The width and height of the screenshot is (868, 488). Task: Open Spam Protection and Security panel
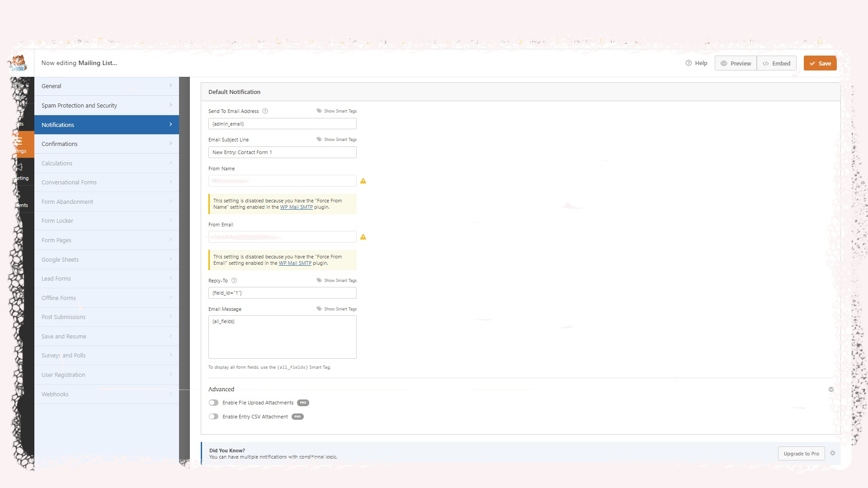coord(107,105)
